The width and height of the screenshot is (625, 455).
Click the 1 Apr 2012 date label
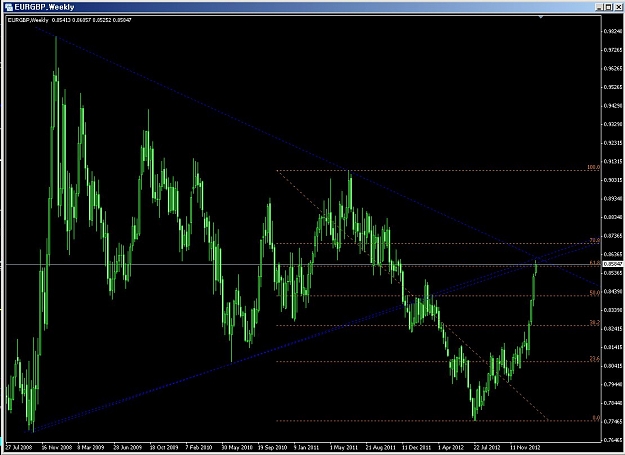(451, 447)
